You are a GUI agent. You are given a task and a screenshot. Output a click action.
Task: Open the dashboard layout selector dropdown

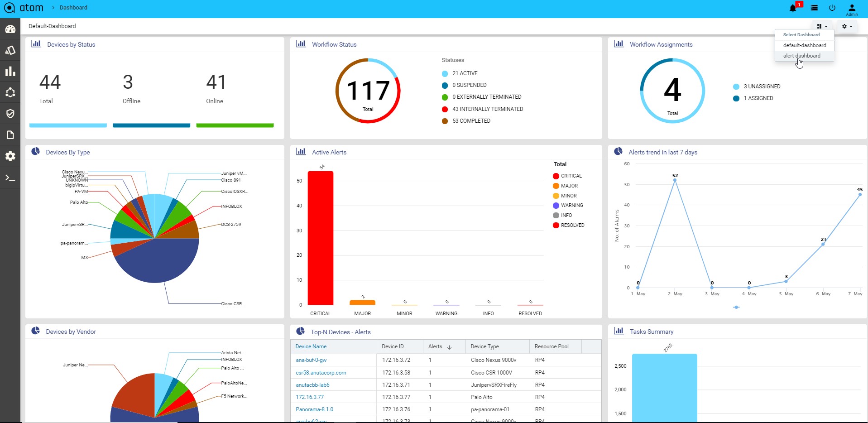(822, 26)
